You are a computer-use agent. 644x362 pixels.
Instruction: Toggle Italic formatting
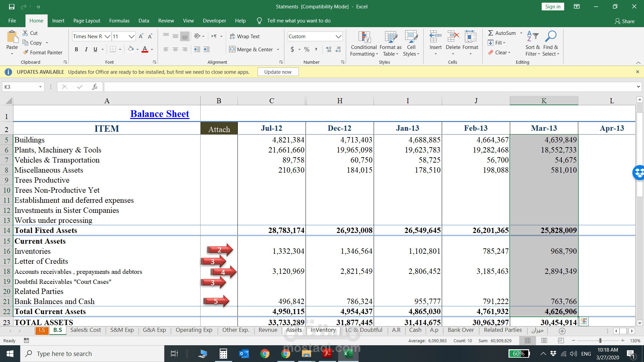86,49
